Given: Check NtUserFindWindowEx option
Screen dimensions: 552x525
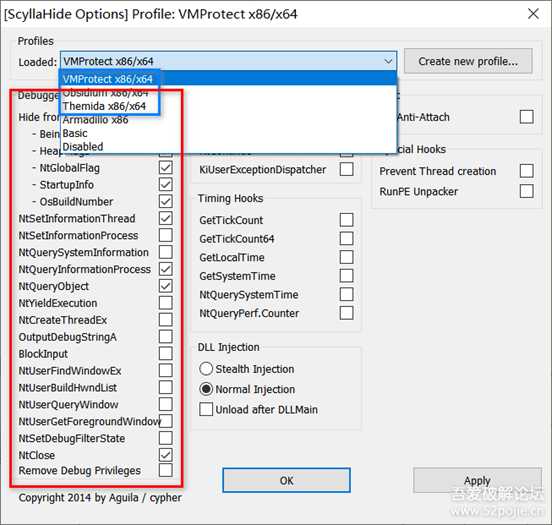Looking at the screenshot, I should 165,370.
